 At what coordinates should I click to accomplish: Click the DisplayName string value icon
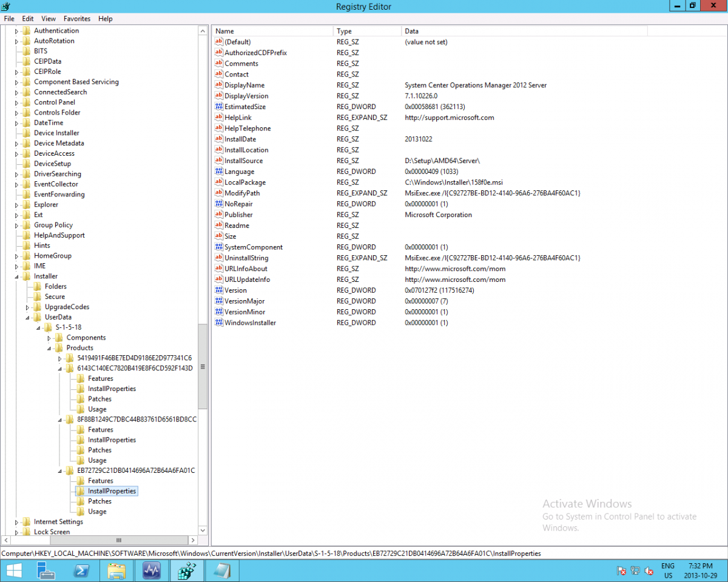219,85
